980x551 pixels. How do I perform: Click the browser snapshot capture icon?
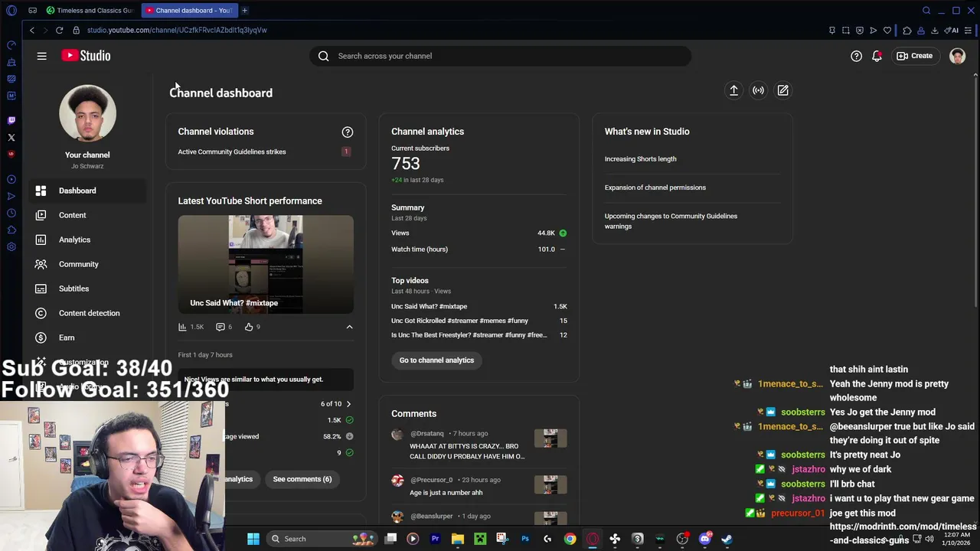[846, 30]
